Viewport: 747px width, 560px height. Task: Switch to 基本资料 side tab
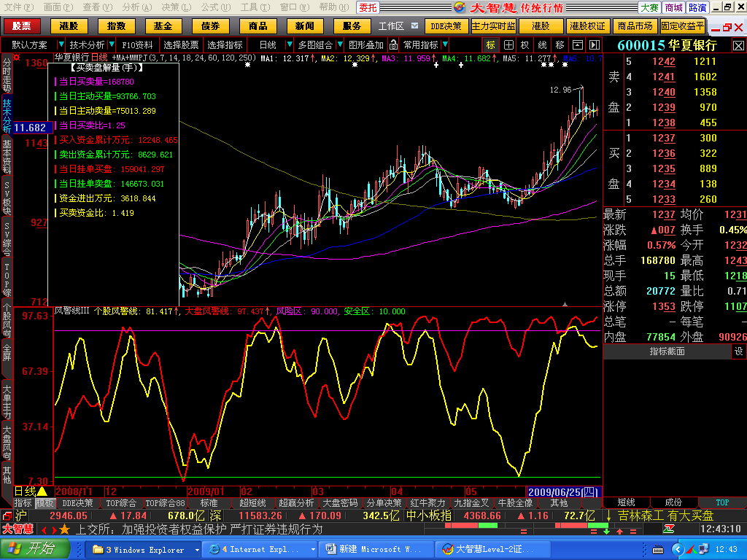click(7, 157)
